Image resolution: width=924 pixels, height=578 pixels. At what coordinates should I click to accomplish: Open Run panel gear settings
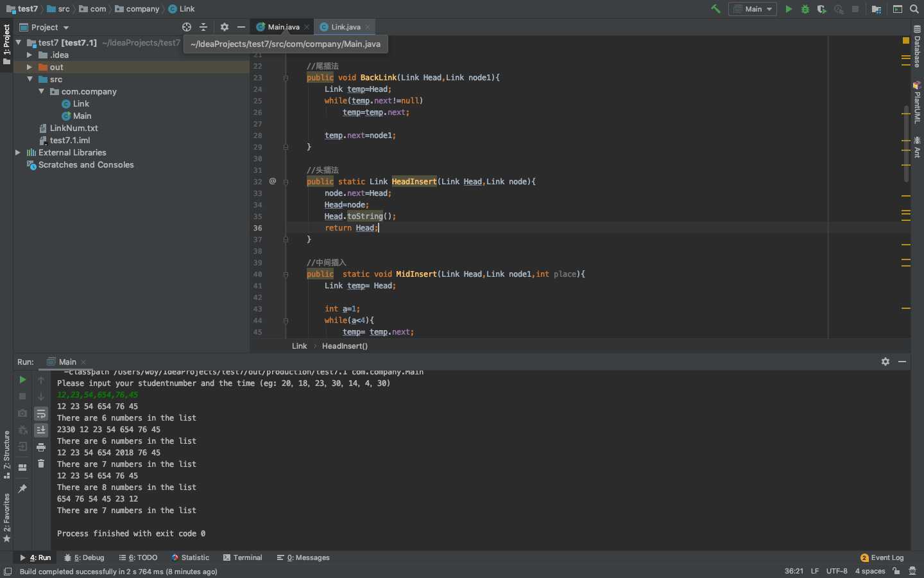886,362
